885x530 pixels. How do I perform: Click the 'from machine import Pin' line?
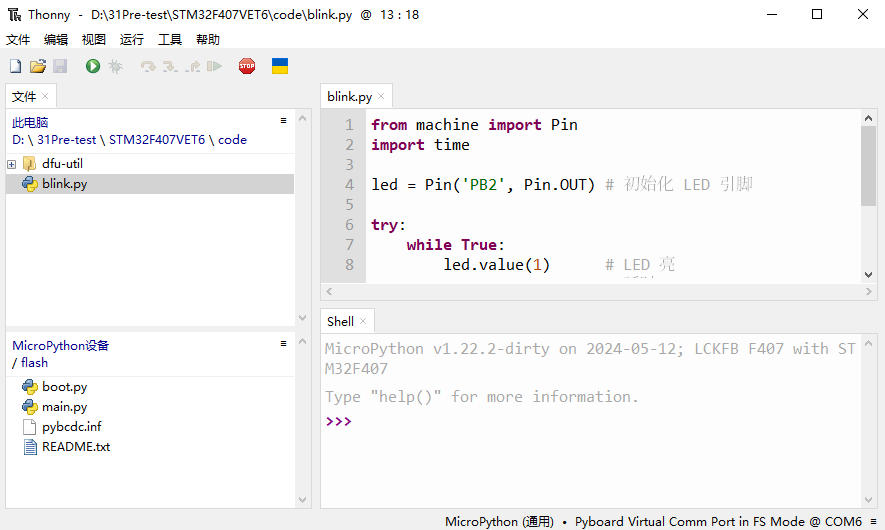(x=475, y=125)
